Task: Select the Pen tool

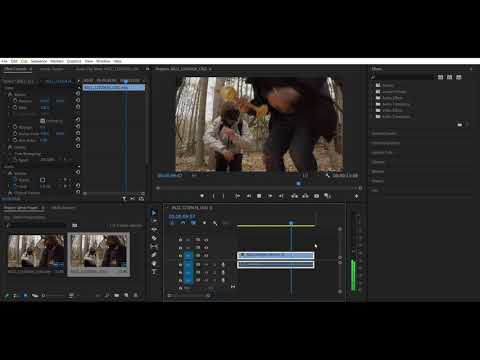Action: point(154,255)
